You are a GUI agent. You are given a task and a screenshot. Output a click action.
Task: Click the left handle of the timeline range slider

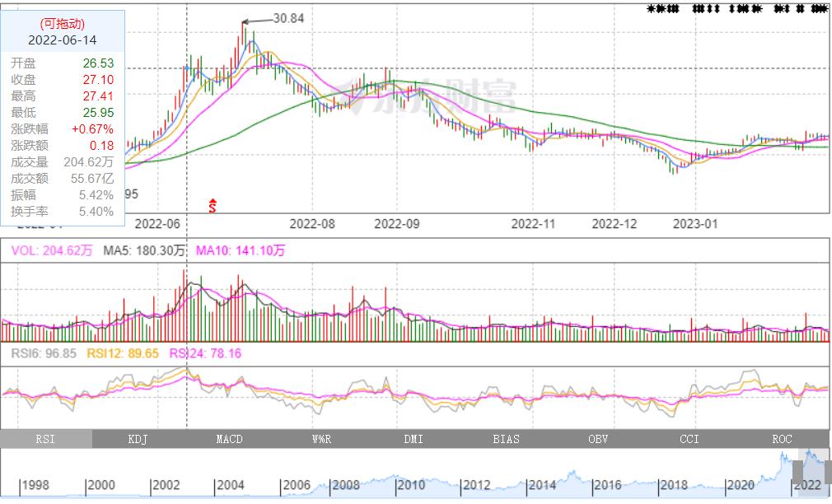click(x=797, y=472)
